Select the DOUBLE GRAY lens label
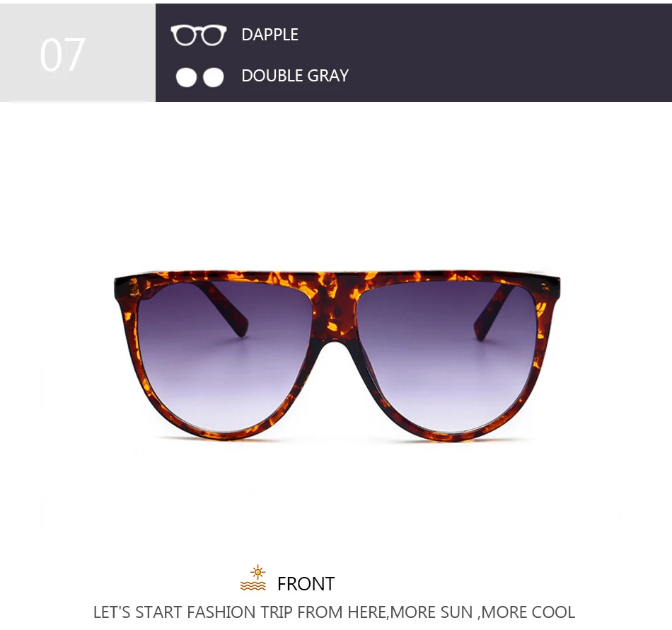Screen dimensions: 672x630 (x=295, y=76)
